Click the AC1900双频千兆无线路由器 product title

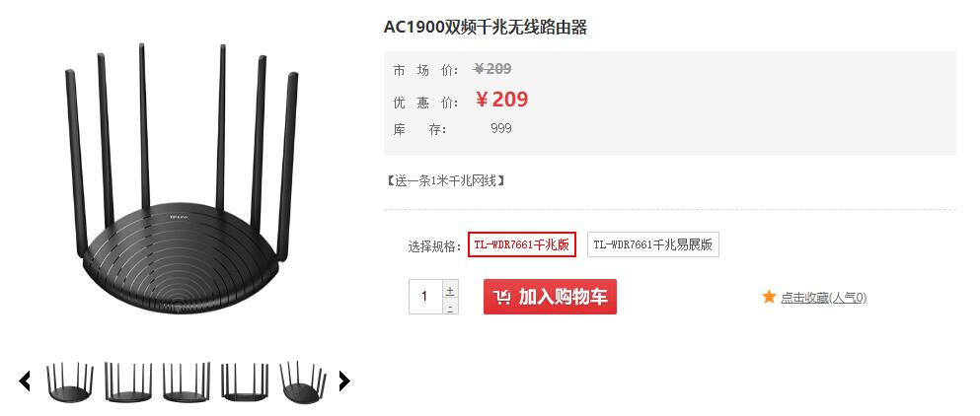[486, 28]
